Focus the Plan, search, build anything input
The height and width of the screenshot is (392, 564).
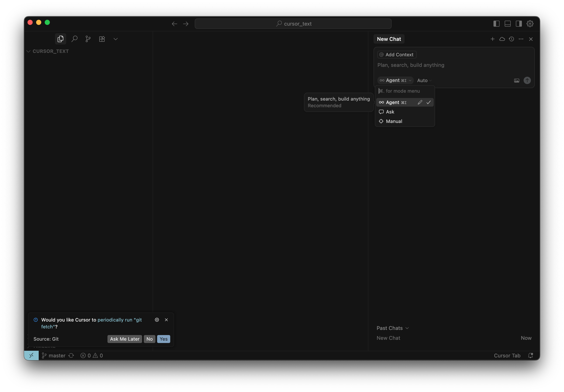[x=454, y=65]
